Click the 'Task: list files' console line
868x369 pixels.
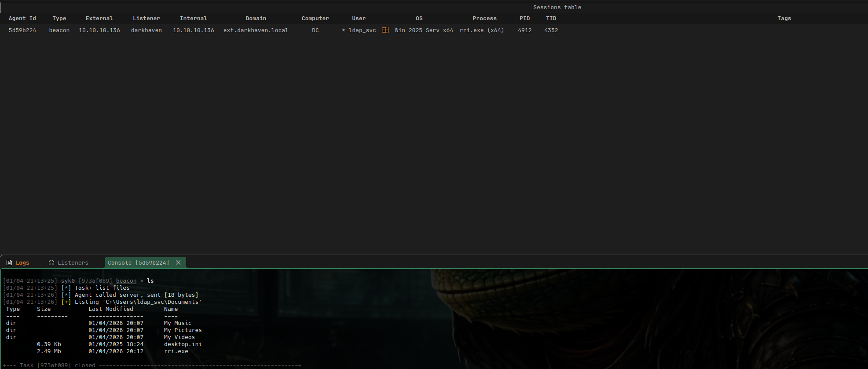(x=102, y=288)
